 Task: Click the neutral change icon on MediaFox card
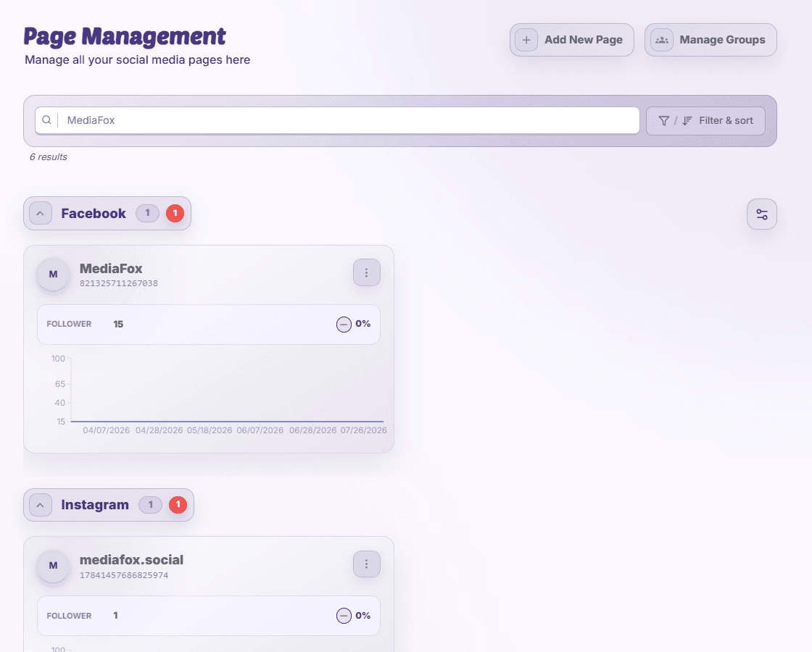pos(344,325)
